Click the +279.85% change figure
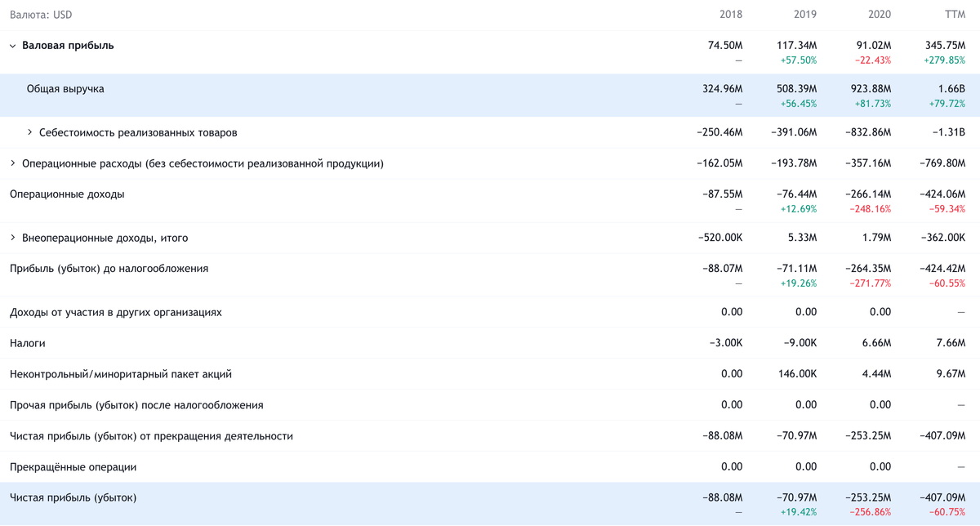The width and height of the screenshot is (980, 526). pos(945,60)
